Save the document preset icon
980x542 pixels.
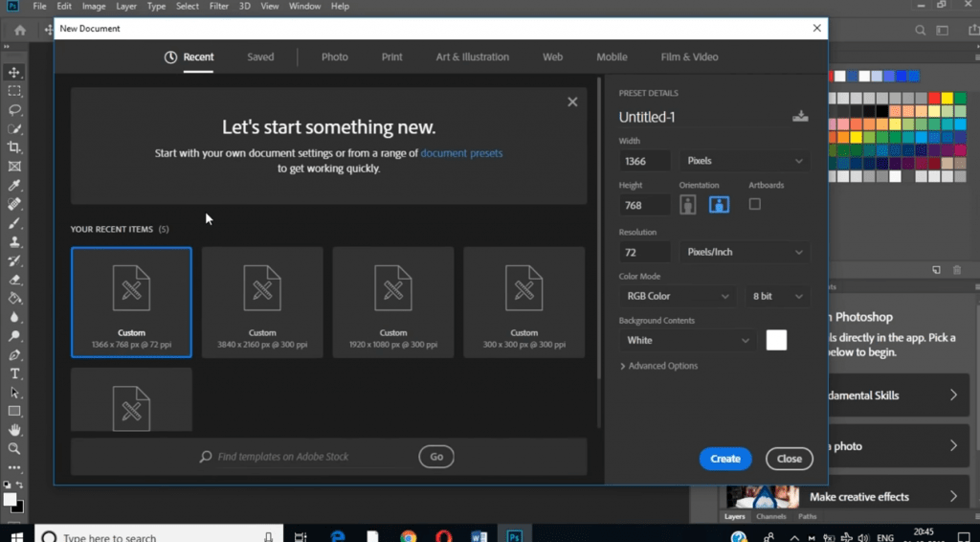coord(800,116)
